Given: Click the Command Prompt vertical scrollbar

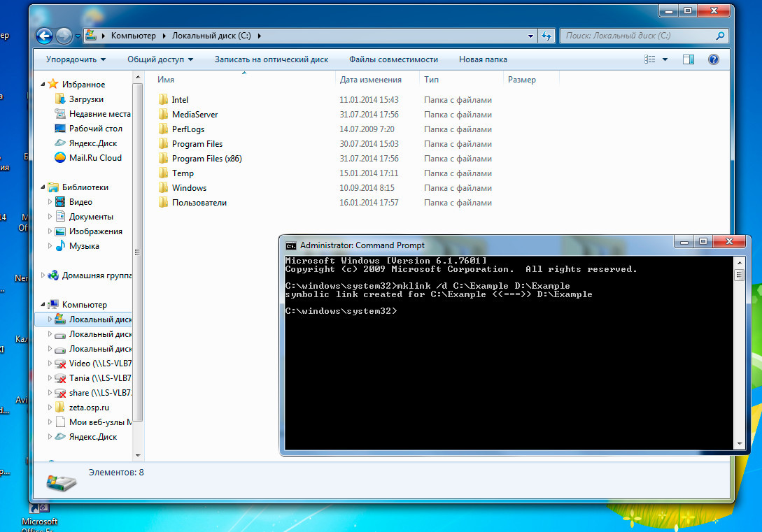Looking at the screenshot, I should pos(739,357).
